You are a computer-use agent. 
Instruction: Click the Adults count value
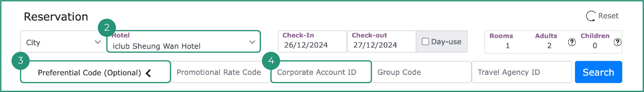pyautogui.click(x=549, y=46)
